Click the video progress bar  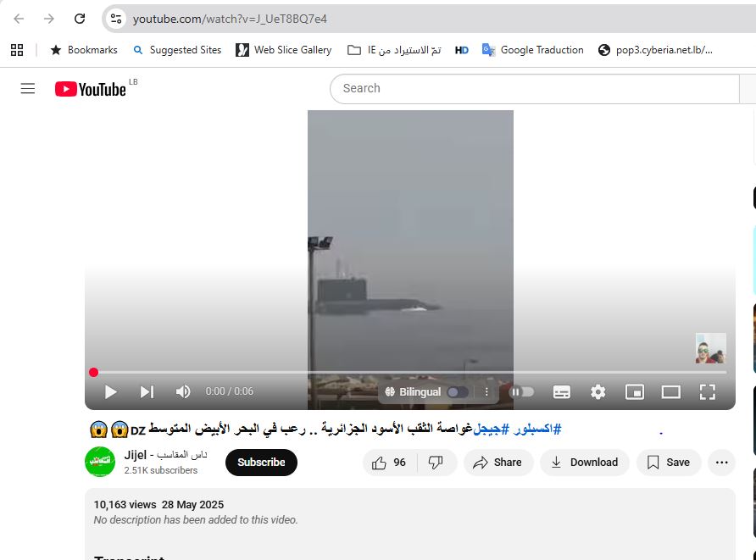click(x=407, y=372)
